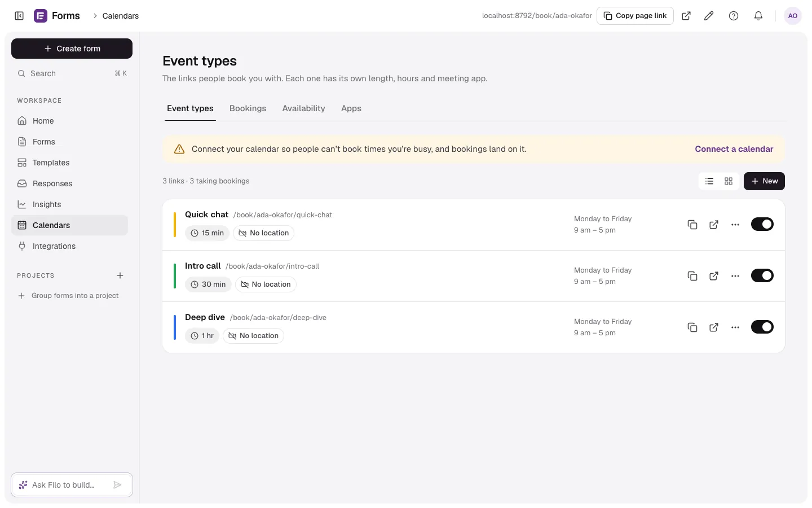Image resolution: width=812 pixels, height=508 pixels.
Task: Switch to the Bookings tab
Action: tap(248, 108)
